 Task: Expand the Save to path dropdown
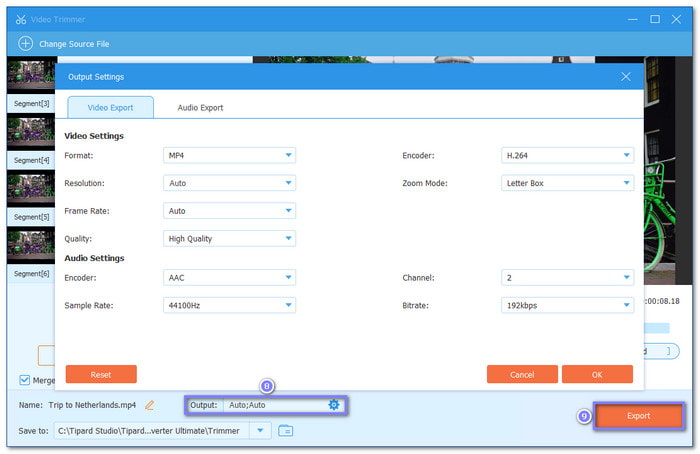(260, 430)
